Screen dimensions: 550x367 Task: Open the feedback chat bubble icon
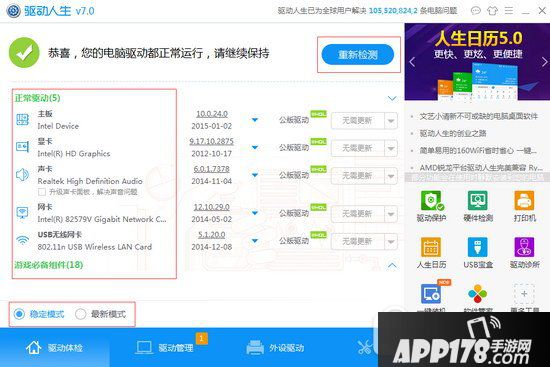[x=475, y=11]
